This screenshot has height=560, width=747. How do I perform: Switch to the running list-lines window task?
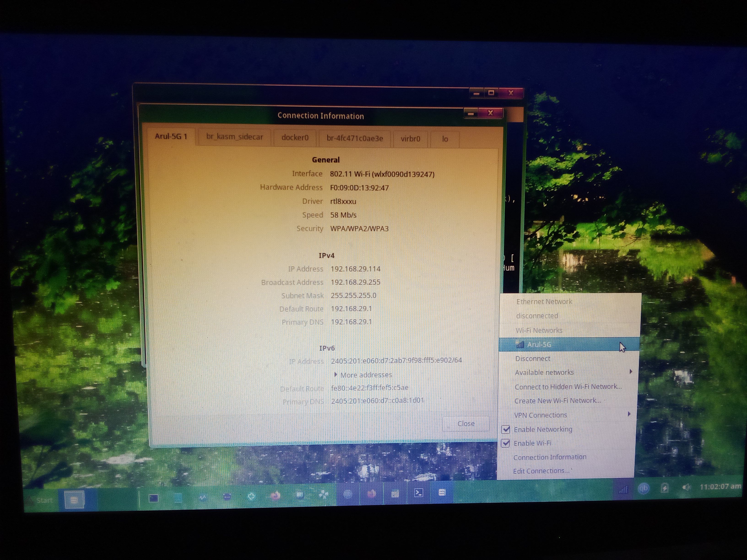442,493
